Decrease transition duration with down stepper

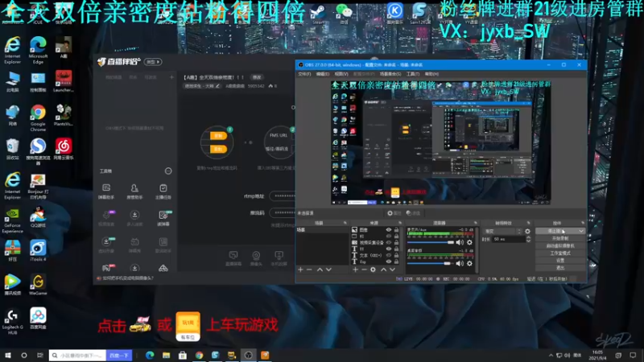[528, 241]
